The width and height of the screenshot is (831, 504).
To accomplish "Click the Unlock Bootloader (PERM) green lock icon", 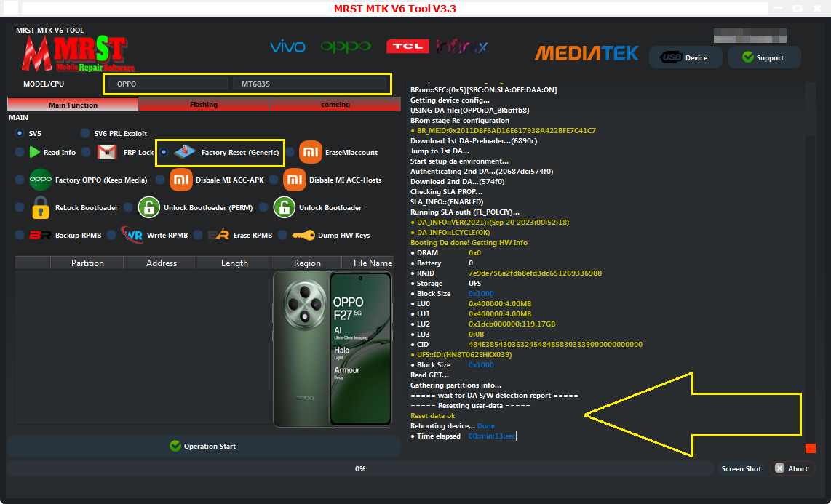I will [x=149, y=207].
